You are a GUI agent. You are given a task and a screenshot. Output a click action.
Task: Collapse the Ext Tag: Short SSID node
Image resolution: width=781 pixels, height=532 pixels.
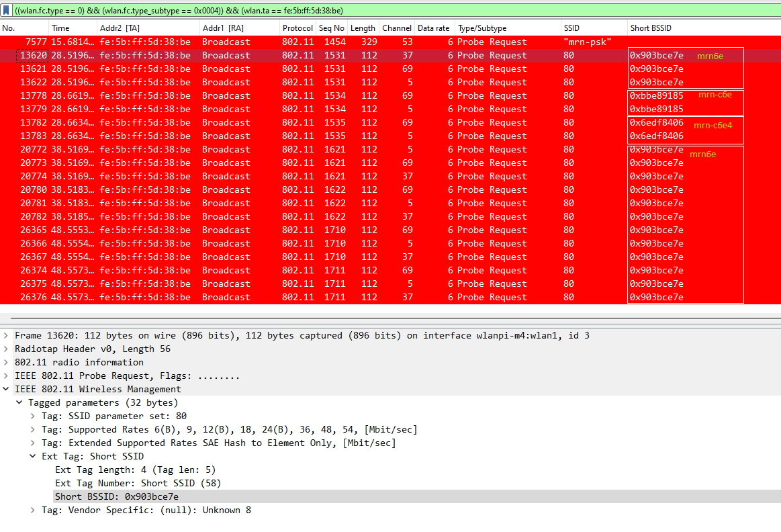[34, 456]
